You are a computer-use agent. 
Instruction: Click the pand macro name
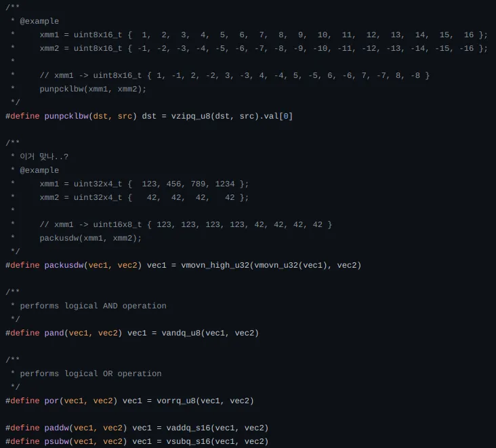tap(54, 333)
